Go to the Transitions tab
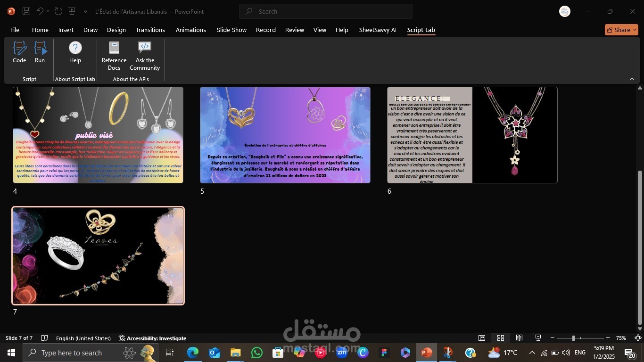This screenshot has width=644, height=362. coord(150,30)
